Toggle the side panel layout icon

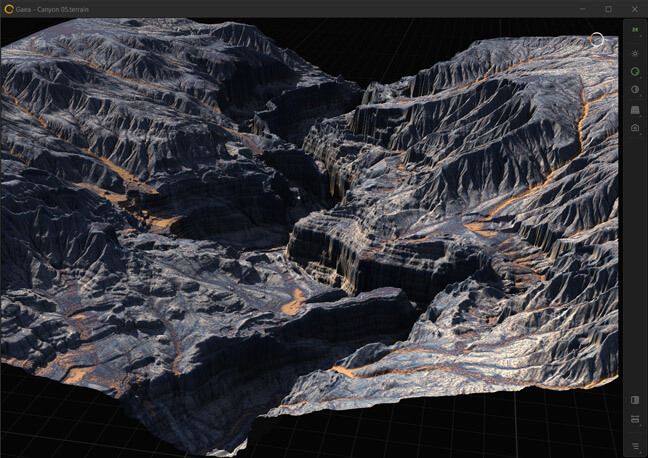(x=634, y=400)
